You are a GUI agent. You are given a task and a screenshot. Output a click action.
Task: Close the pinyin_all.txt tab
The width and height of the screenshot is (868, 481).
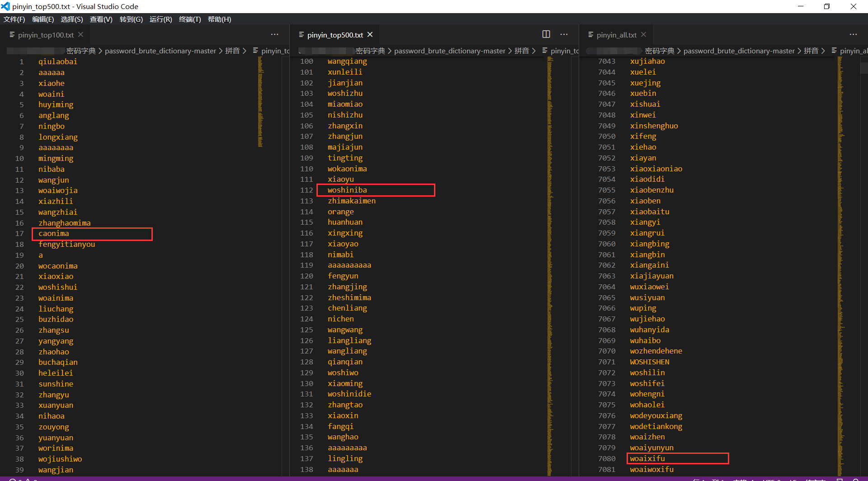[643, 35]
